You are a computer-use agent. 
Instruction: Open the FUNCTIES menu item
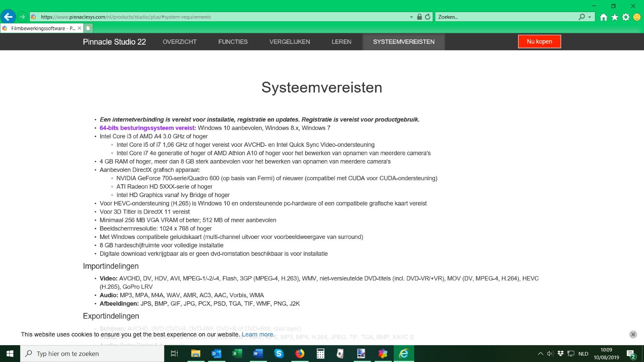(x=233, y=42)
